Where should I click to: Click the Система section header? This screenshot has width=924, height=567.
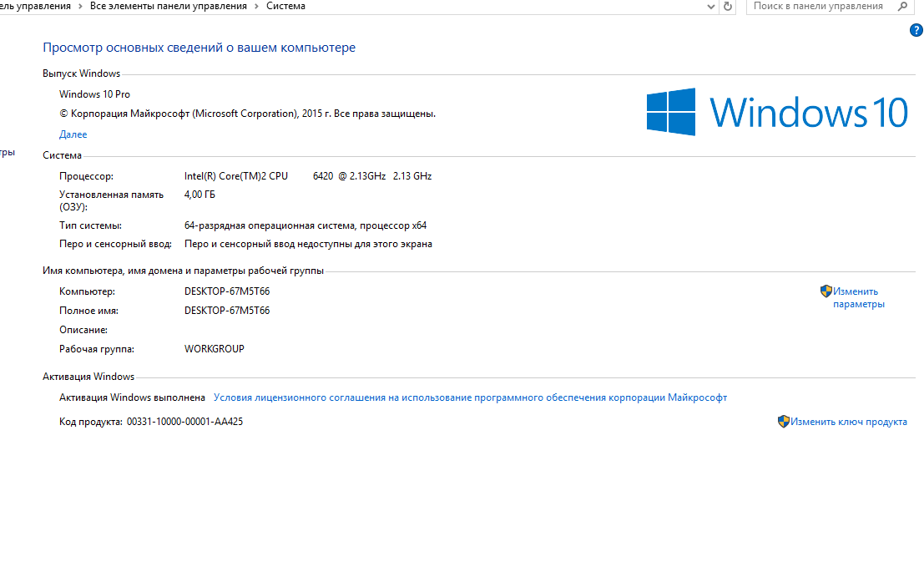pyautogui.click(x=62, y=155)
